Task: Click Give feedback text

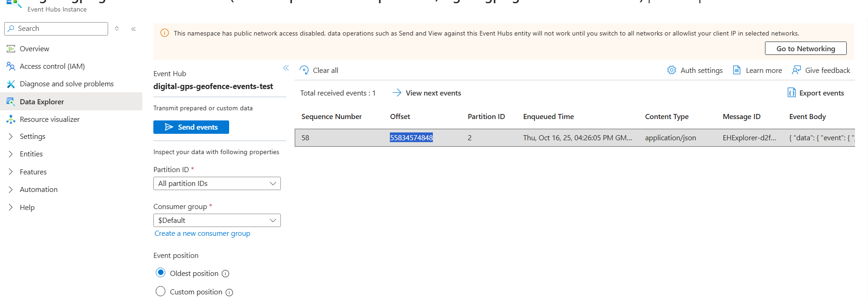Action: point(828,70)
